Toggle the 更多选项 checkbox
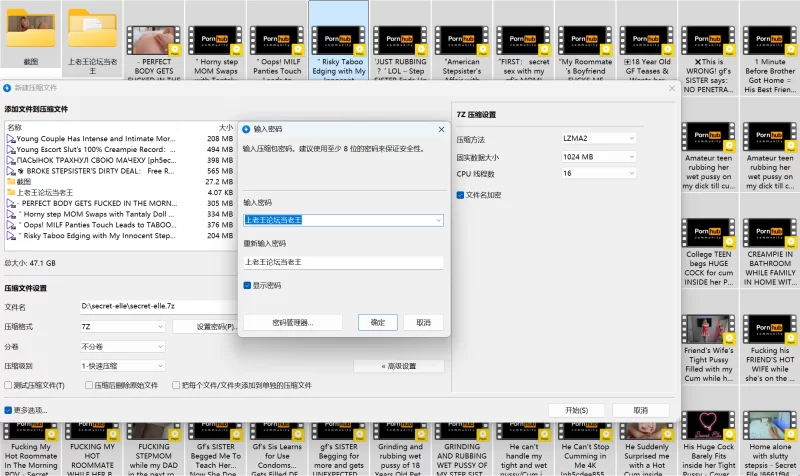 click(x=8, y=410)
